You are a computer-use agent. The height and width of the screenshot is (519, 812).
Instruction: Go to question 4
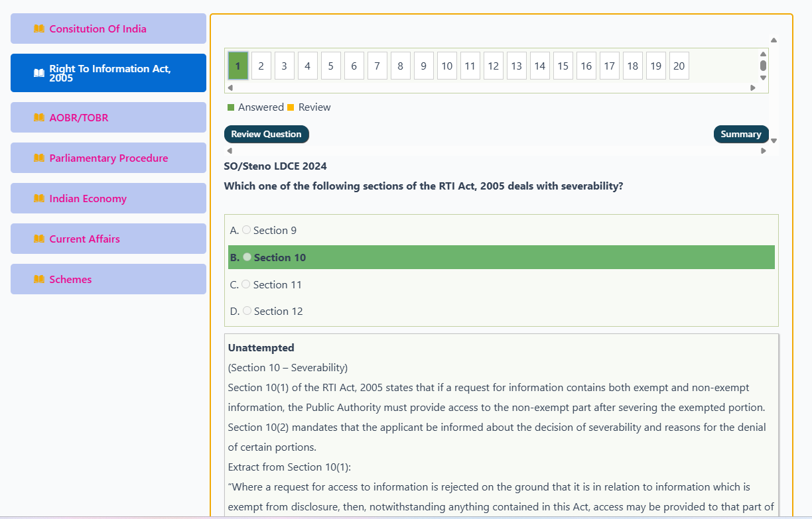(308, 66)
